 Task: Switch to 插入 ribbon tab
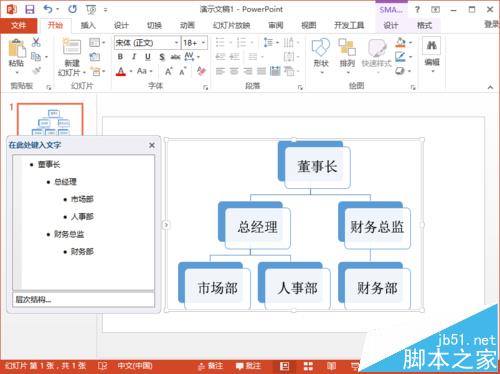click(x=88, y=25)
